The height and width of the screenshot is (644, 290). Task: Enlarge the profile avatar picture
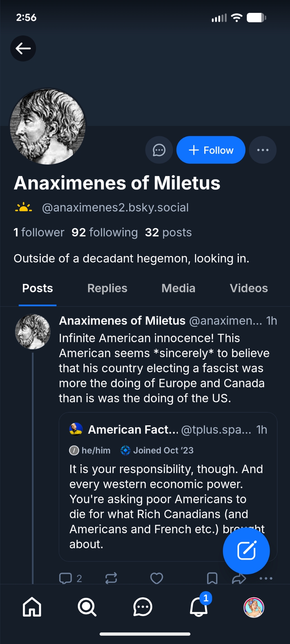48,127
